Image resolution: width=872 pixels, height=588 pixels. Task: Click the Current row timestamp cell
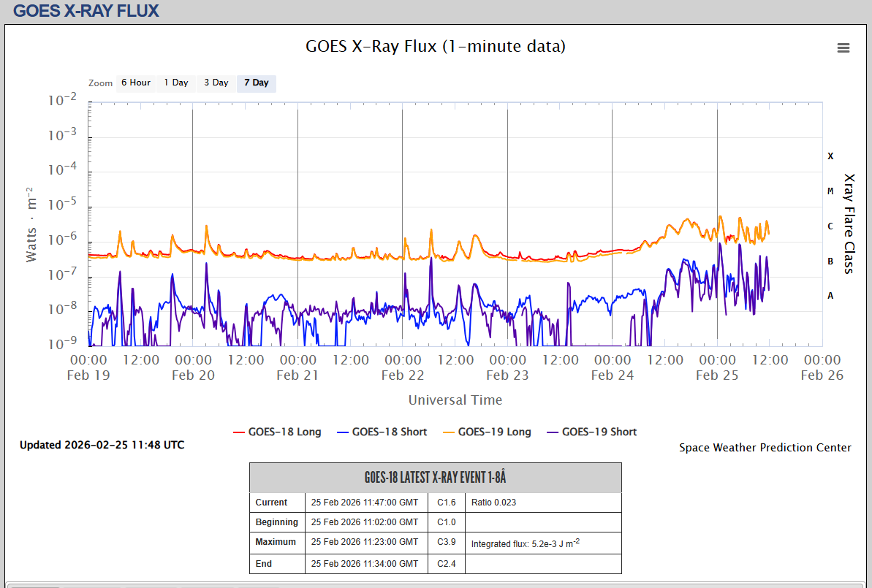pos(365,503)
